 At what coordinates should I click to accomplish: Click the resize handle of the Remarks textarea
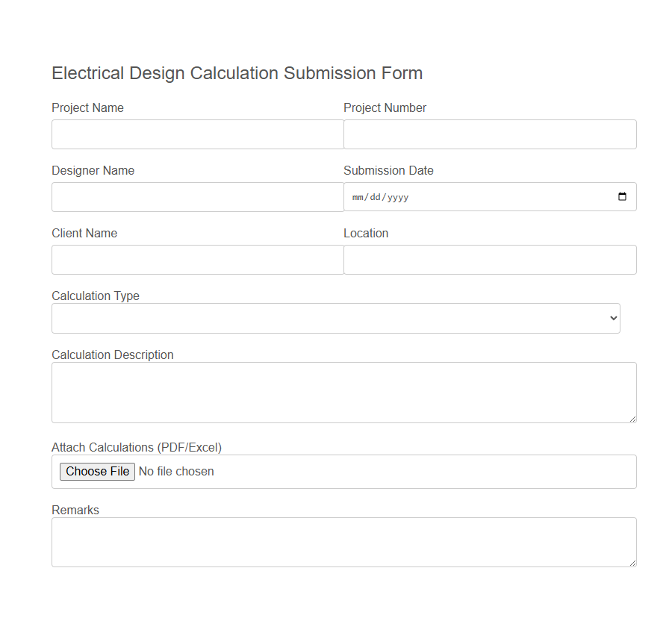click(x=633, y=563)
